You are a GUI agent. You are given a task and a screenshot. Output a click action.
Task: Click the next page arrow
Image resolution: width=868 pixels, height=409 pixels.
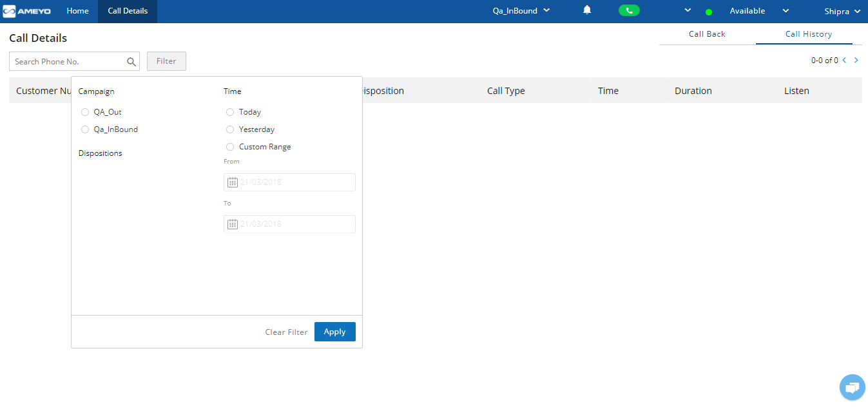(856, 60)
